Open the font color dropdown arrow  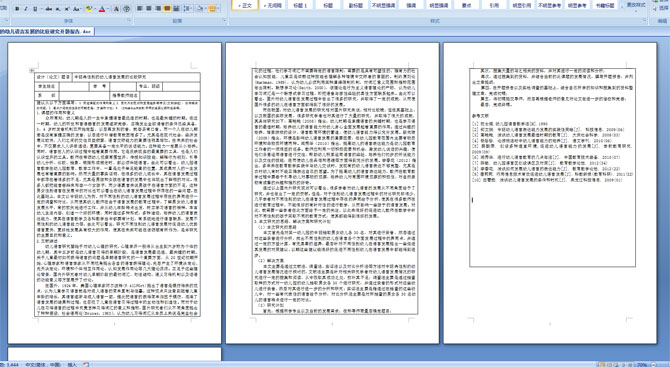108,9
